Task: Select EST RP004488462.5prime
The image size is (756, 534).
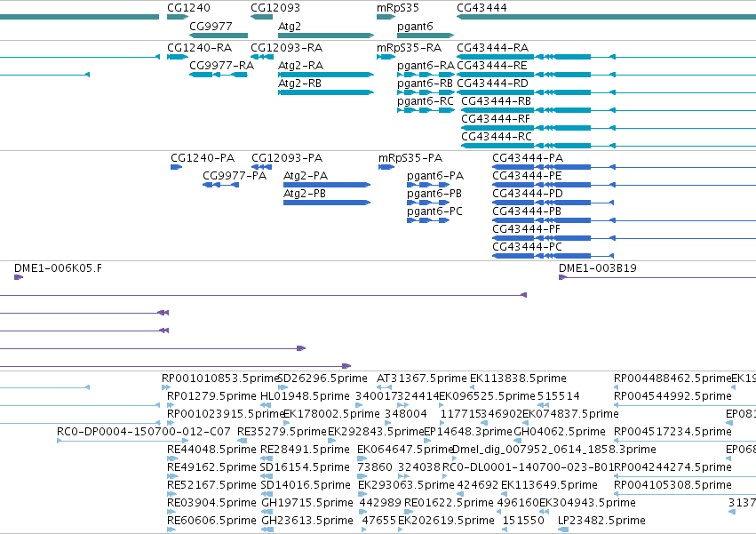Action: [x=617, y=387]
